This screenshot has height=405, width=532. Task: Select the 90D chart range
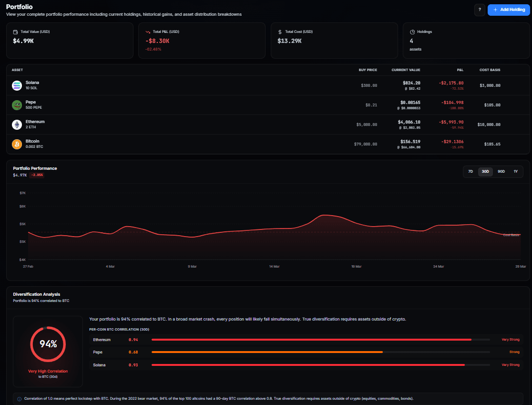pos(501,171)
